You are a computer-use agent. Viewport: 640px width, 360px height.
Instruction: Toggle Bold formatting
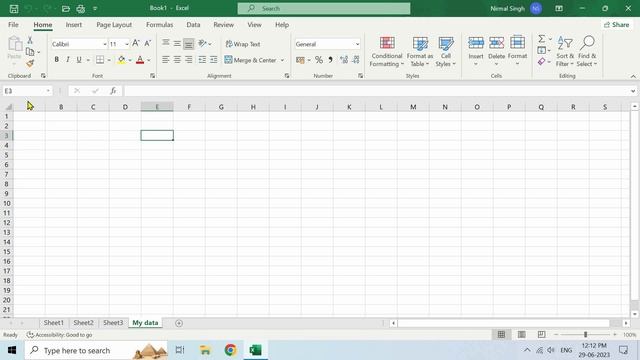(56, 60)
